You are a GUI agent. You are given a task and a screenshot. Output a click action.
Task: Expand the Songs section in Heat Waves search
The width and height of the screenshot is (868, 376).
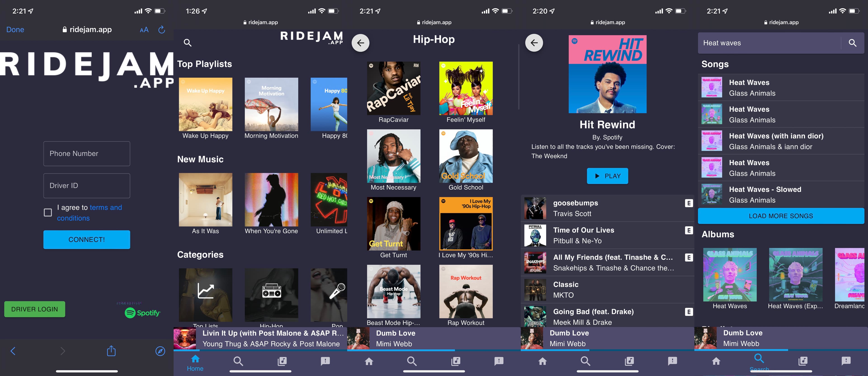(x=781, y=216)
